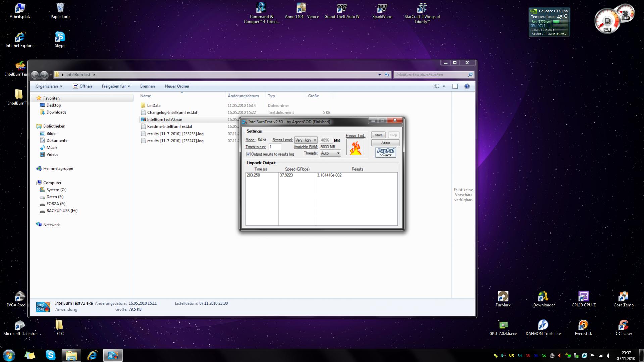Image resolution: width=644 pixels, height=362 pixels.
Task: Click the PayPal Donate button
Action: tap(385, 152)
